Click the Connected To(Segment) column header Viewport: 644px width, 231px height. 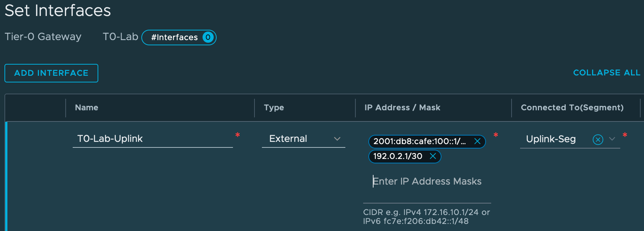click(572, 108)
